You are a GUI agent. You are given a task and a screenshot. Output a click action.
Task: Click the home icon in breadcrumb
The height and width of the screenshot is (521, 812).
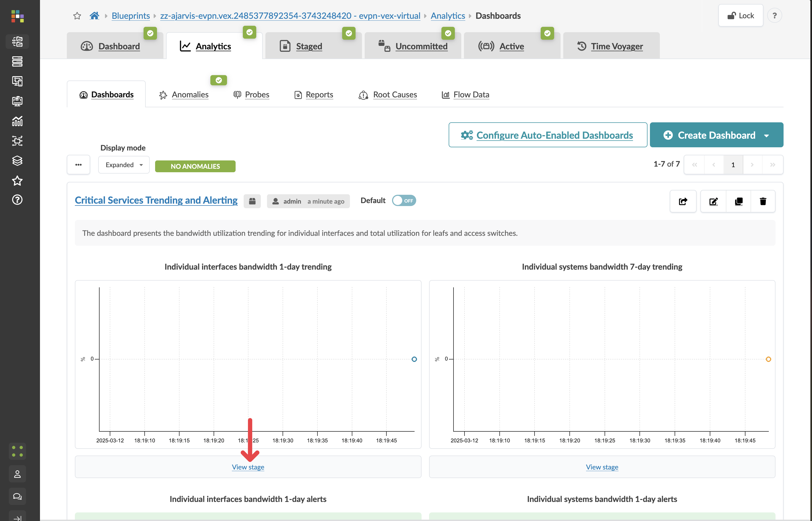94,16
